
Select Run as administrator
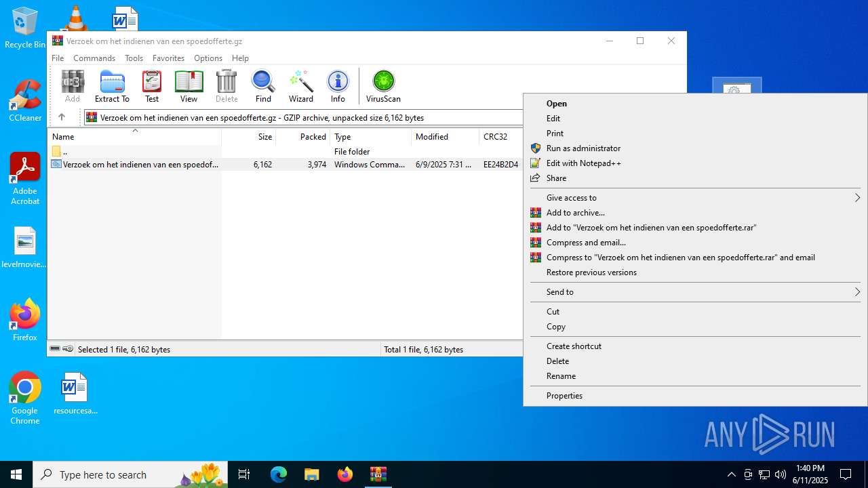click(x=695, y=148)
